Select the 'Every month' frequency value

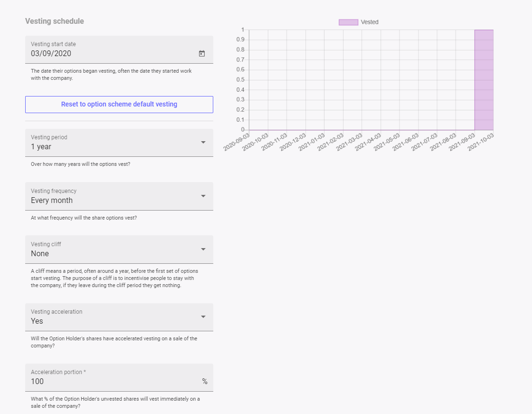pos(52,201)
